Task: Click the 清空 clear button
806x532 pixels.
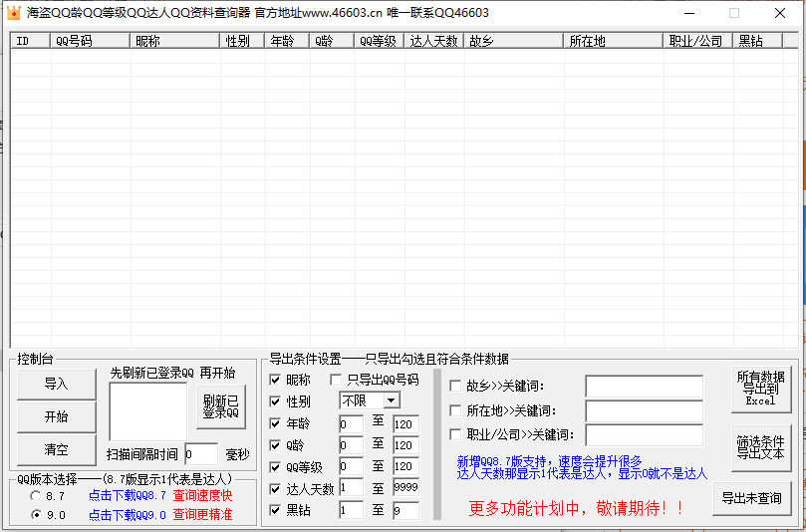Action: coord(57,449)
